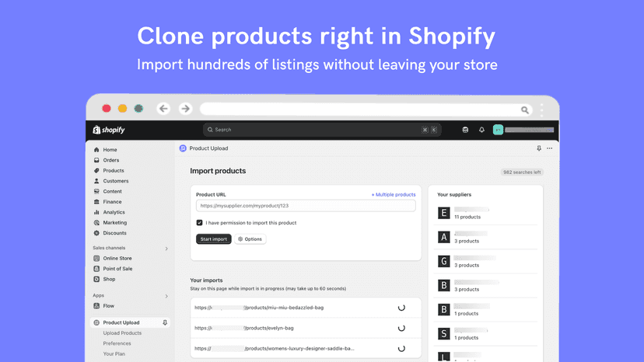Pin the app with header pin icon
This screenshot has height=362, width=644.
pos(539,148)
